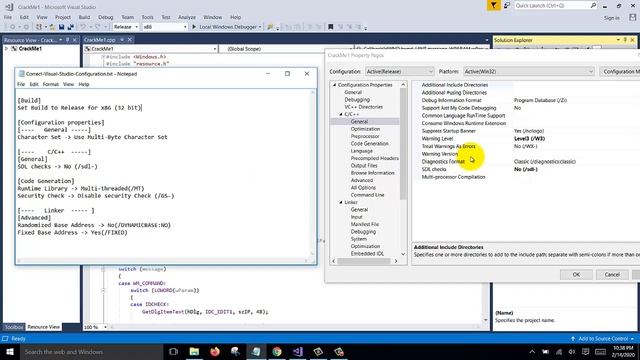Switch to the CrackMe1.cpp editor tab
Viewport: 640px width, 360px height.
coord(100,40)
